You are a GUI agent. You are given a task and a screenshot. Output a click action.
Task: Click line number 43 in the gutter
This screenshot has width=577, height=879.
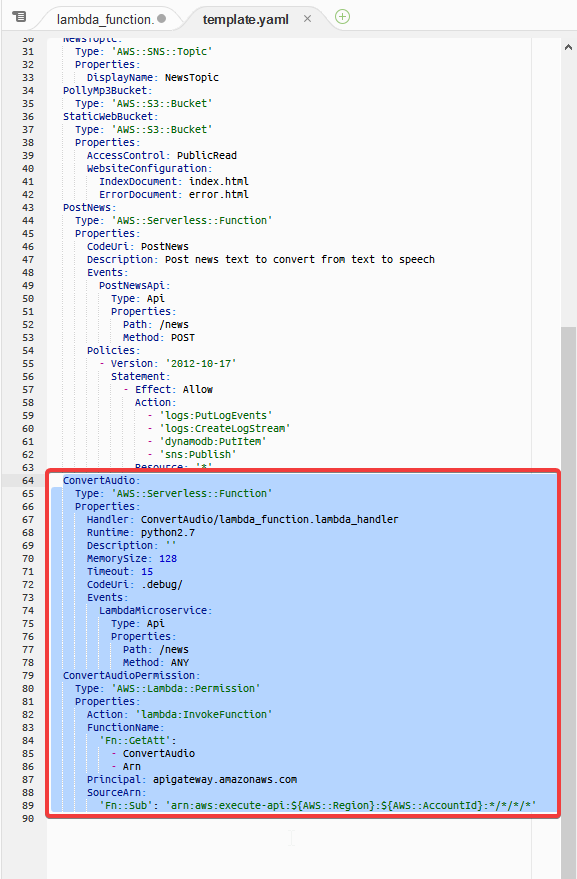coord(28,207)
